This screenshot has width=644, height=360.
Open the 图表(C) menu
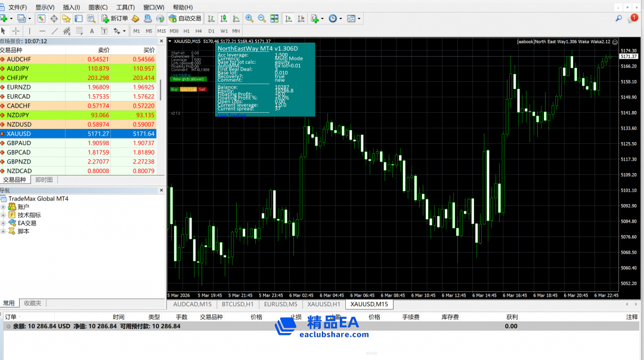(x=98, y=7)
